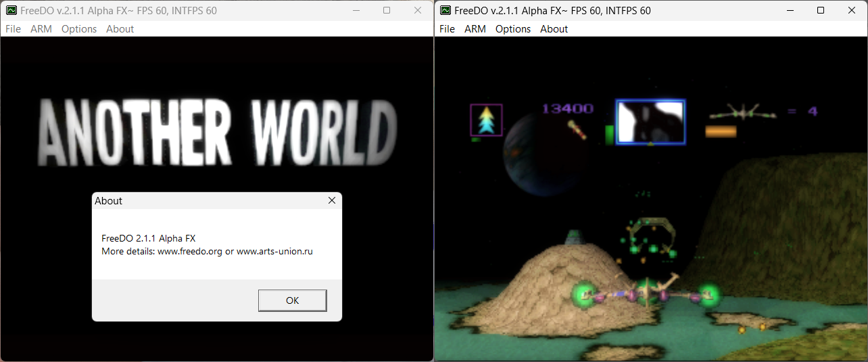The width and height of the screenshot is (868, 362).
Task: Open File menu in right FreeDO window
Action: (447, 29)
